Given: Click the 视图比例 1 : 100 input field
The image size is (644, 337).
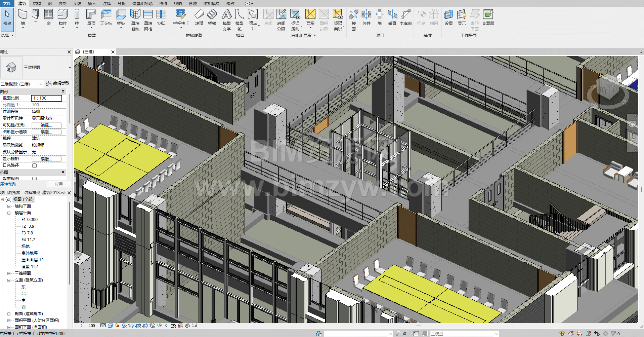Looking at the screenshot, I should (x=46, y=98).
